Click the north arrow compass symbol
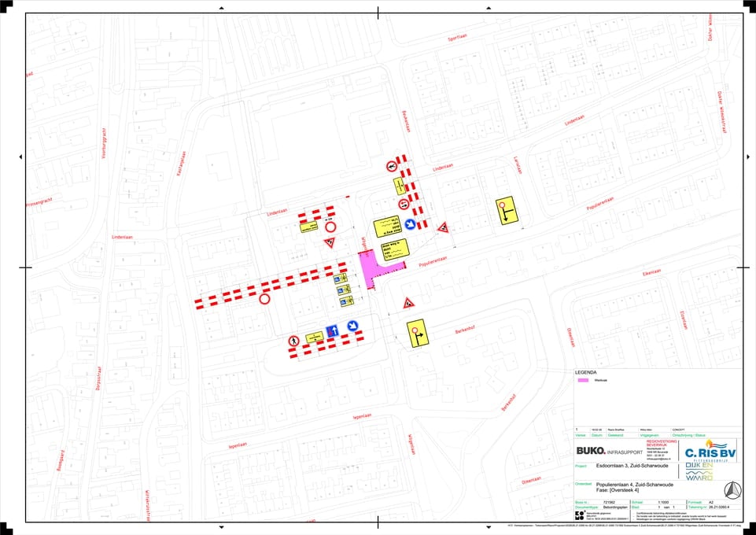756x535 pixels. pos(732,491)
